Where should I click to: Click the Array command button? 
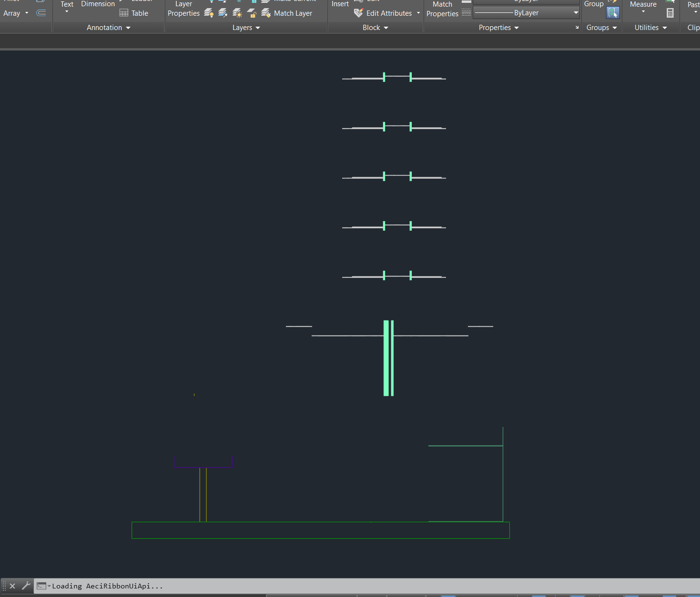[11, 13]
